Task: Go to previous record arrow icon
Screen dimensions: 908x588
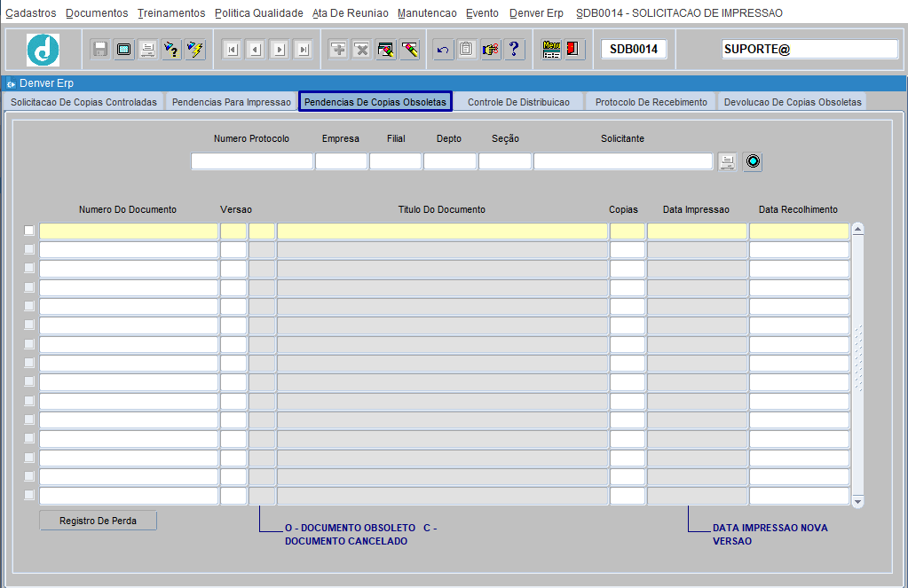Action: tap(256, 49)
